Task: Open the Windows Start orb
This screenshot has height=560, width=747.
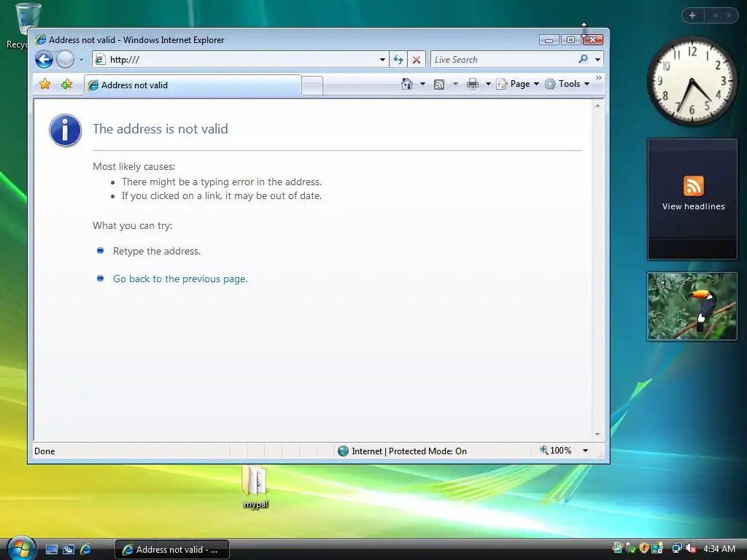Action: pyautogui.click(x=21, y=548)
